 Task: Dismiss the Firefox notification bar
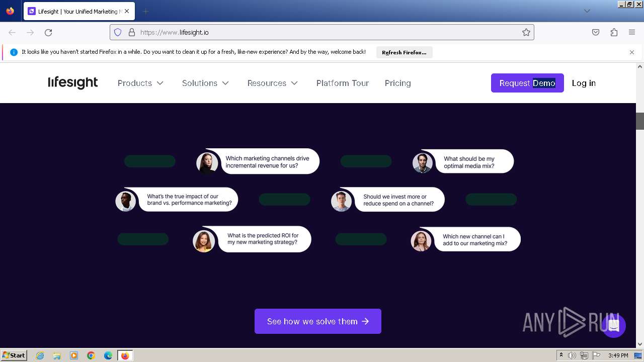coord(632,52)
